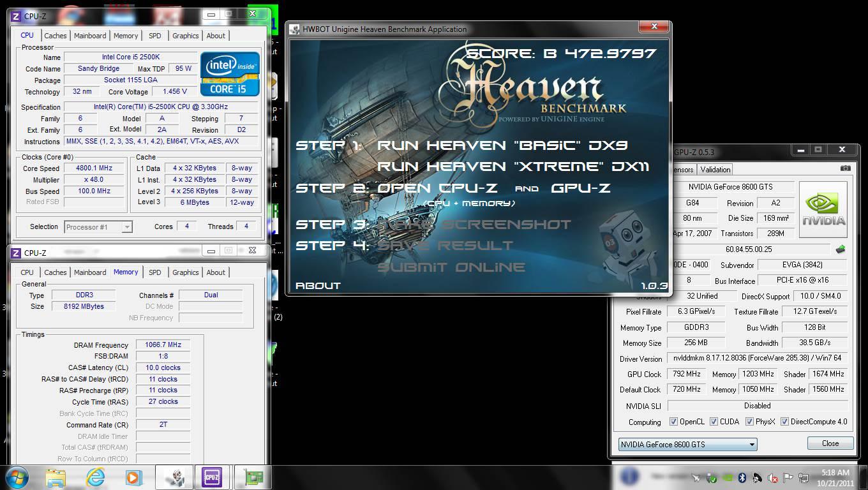Click the Show Desktop strip at the taskbar edge
This screenshot has width=868, height=490.
point(863,477)
